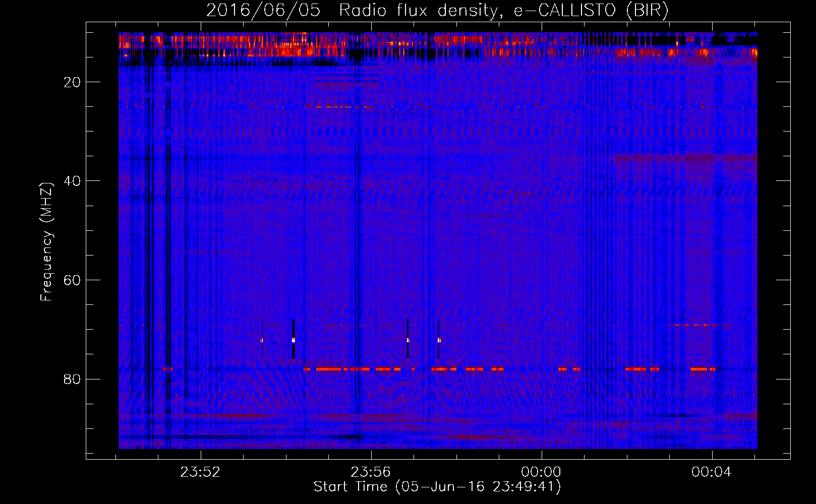Click the 'Start Time (05-Jun-16 23:49:41)' label
Viewport: 816px width, 504px height.
(x=437, y=487)
